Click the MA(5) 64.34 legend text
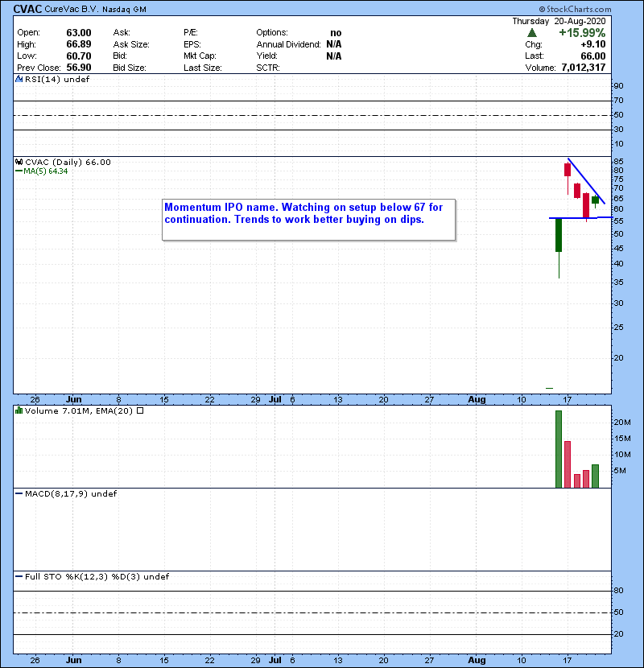Image resolution: width=644 pixels, height=668 pixels. click(x=46, y=171)
